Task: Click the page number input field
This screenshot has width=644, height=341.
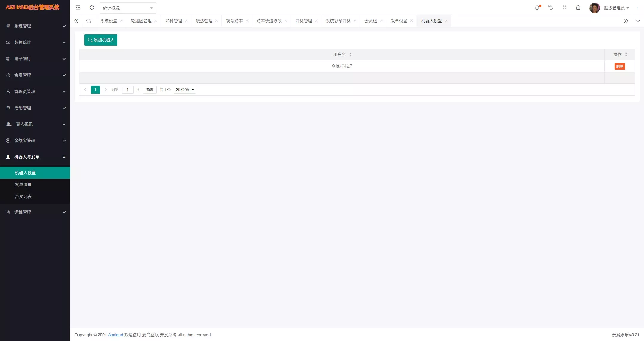Action: tap(128, 89)
